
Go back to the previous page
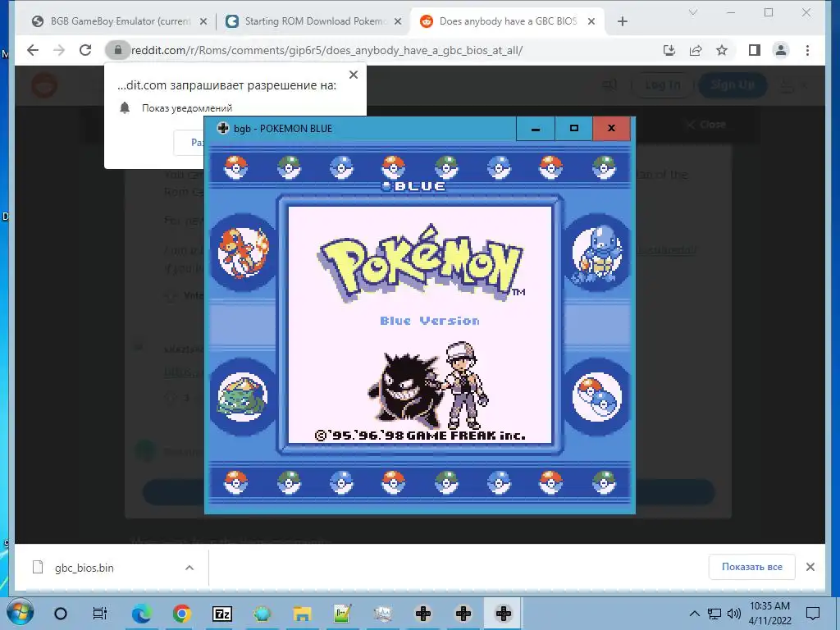[x=33, y=50]
